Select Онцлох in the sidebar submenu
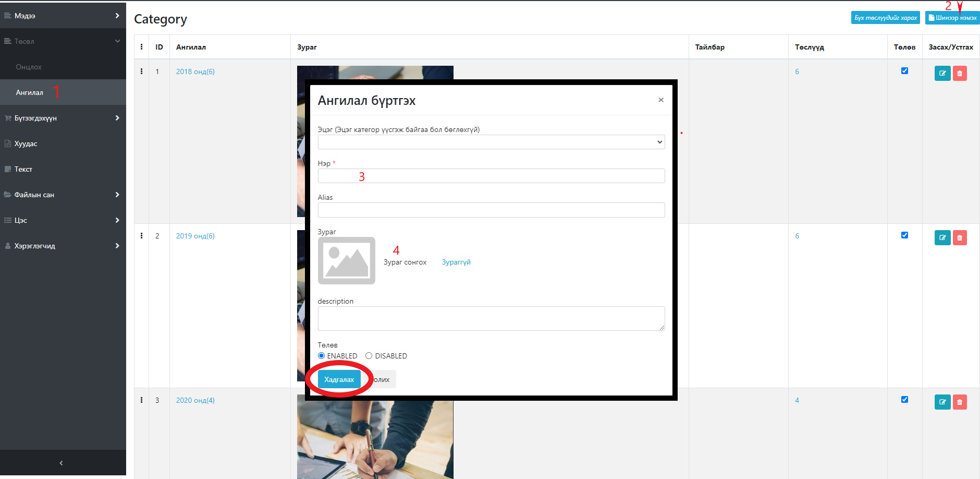Viewport: 980px width, 479px height. 29,67
